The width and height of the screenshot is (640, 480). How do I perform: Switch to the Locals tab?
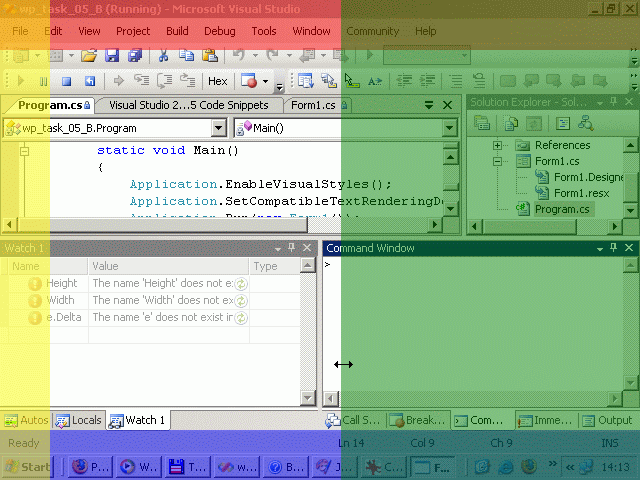[79, 420]
